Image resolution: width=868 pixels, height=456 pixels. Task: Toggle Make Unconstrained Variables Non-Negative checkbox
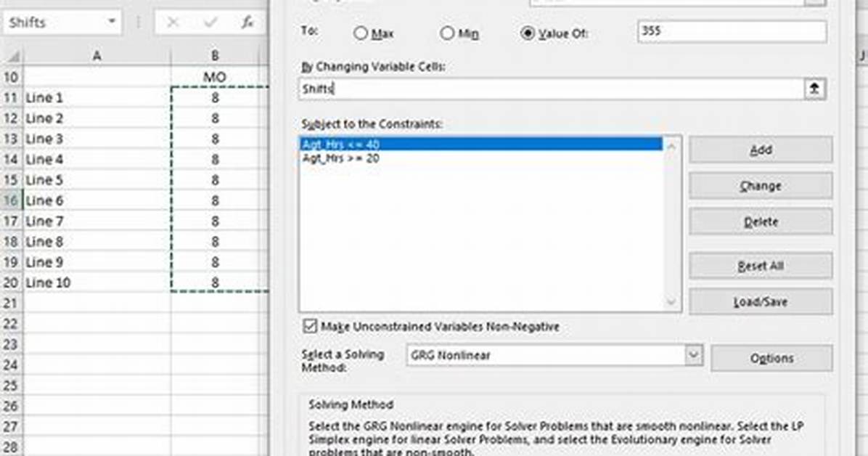310,326
